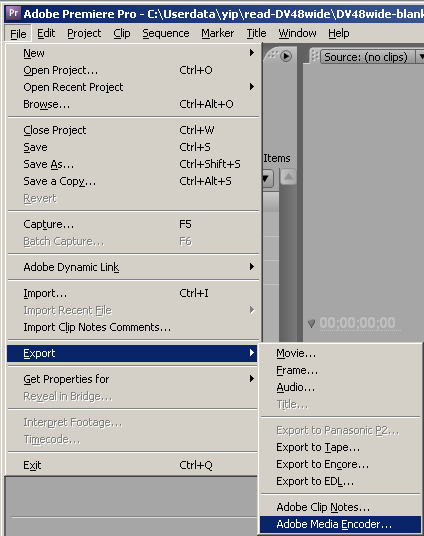
Task: Click the up arrow button under Items
Action: click(288, 177)
